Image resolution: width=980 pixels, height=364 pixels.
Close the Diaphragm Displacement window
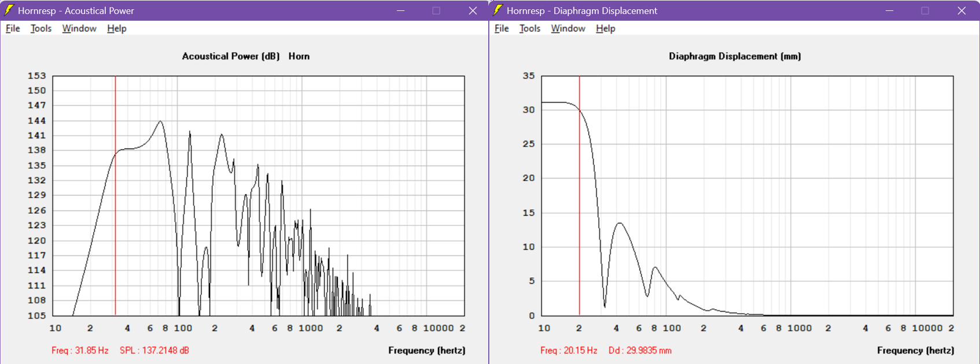pyautogui.click(x=961, y=10)
